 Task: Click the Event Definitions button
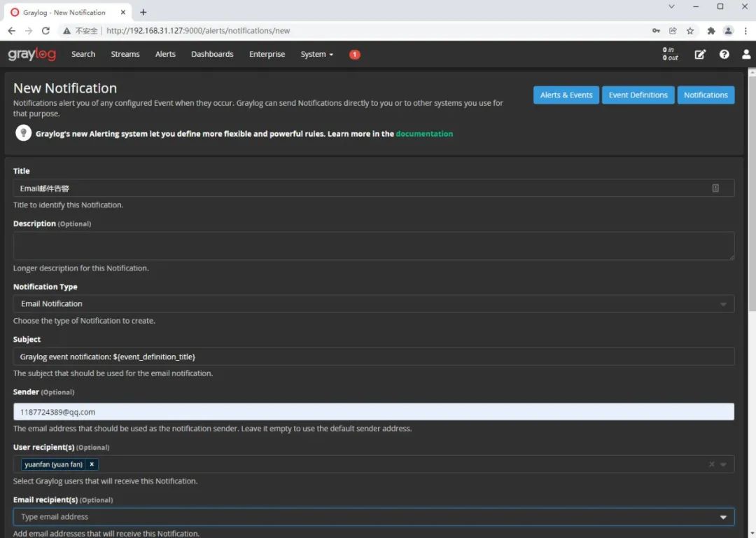pos(638,95)
